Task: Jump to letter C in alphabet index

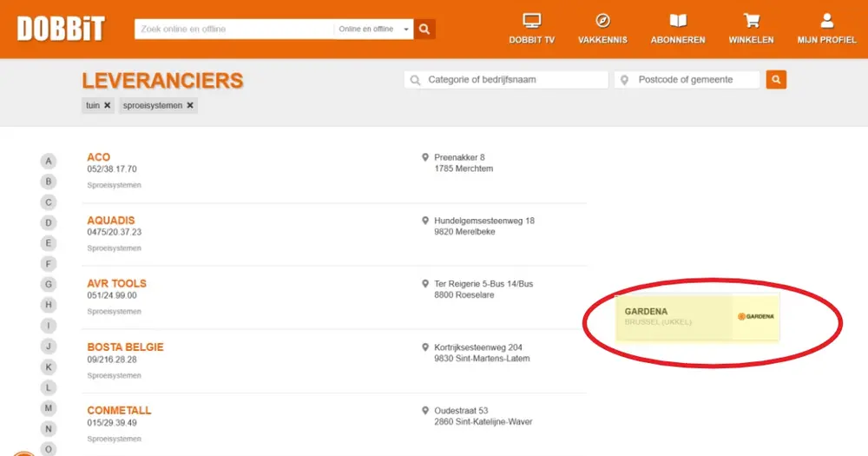Action: point(49,202)
